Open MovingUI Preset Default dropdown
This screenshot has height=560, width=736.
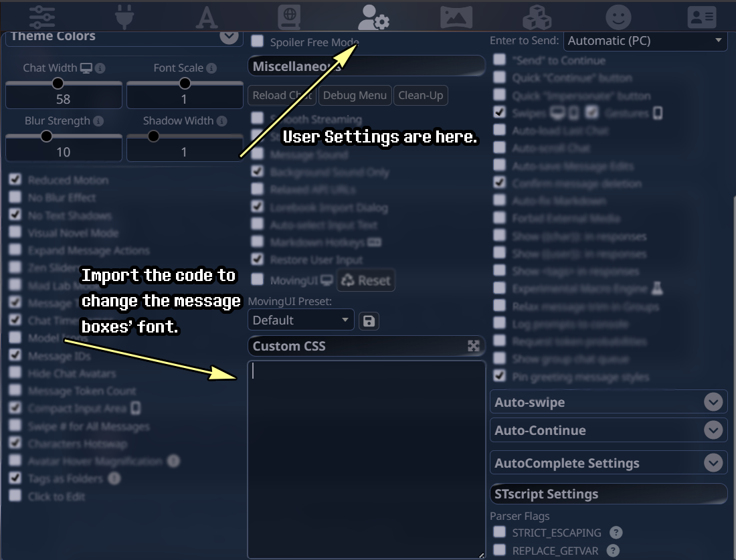click(301, 320)
